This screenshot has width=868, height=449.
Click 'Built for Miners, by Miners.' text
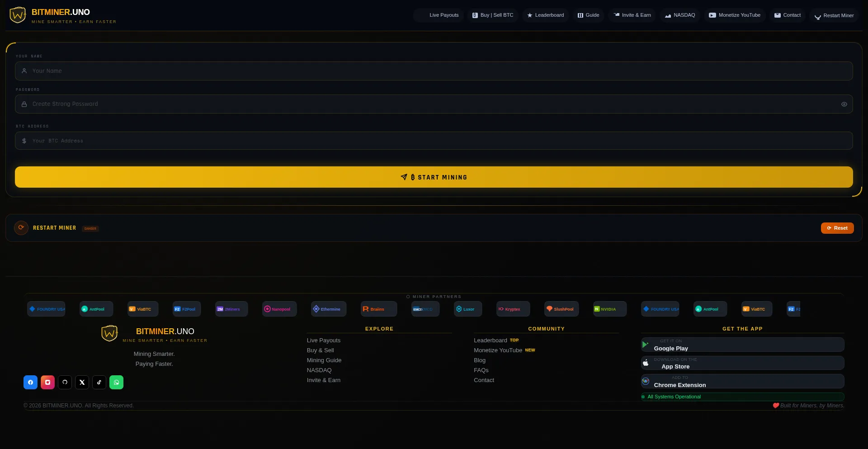812,406
